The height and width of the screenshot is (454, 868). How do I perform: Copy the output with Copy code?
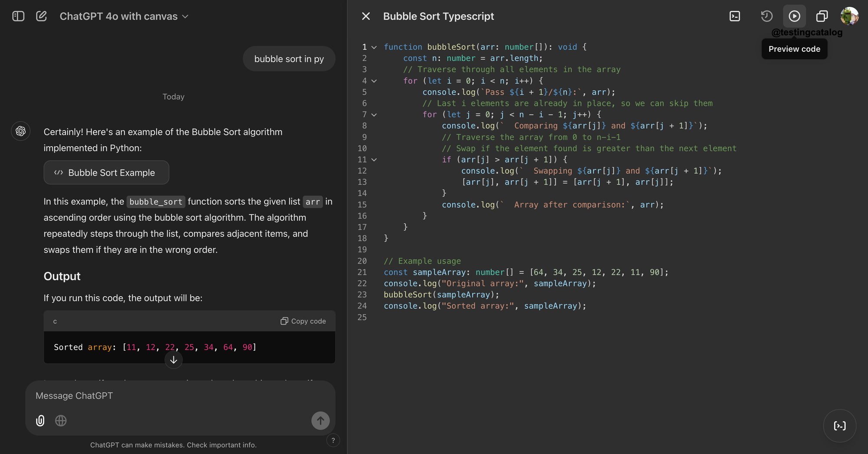[x=303, y=321]
